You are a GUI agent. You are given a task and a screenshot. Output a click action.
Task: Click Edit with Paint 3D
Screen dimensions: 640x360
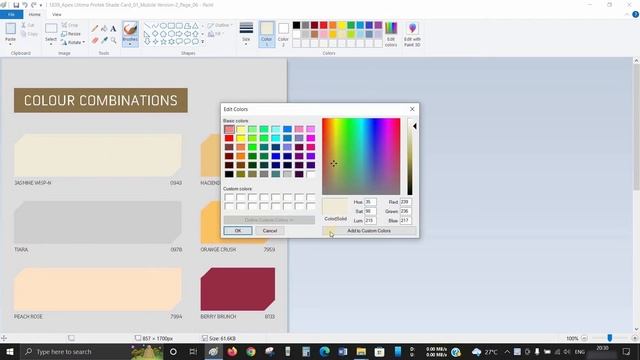click(412, 34)
